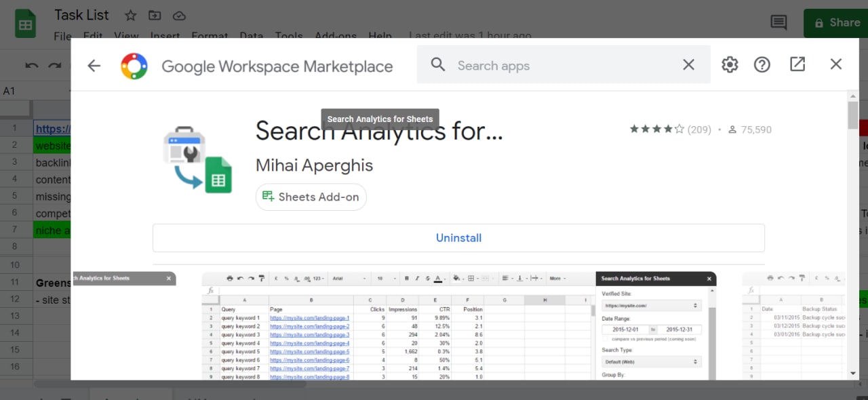Select row header 10 in the sheet
Image resolution: width=868 pixels, height=400 pixels.
tap(15, 265)
